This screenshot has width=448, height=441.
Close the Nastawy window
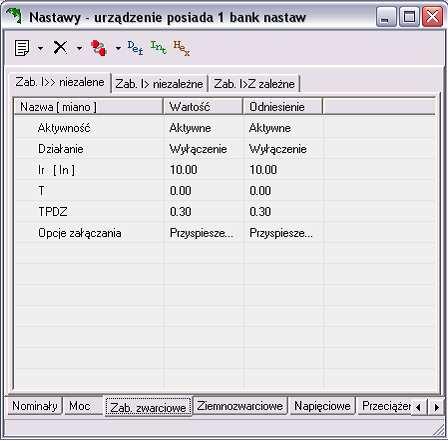(432, 17)
